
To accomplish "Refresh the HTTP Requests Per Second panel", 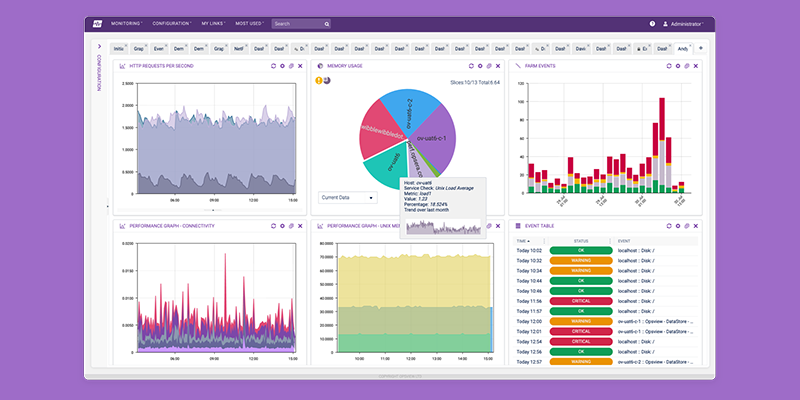I will 274,66.
